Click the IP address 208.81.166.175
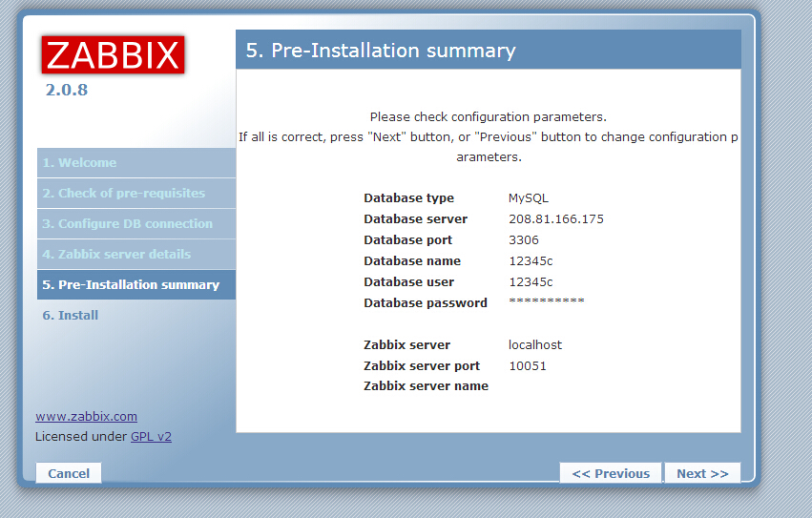This screenshot has width=812, height=518. (556, 219)
